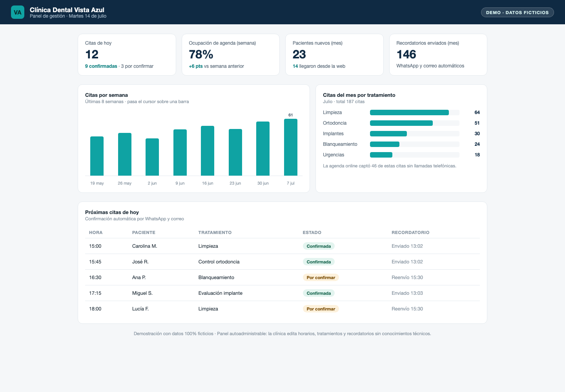Click the ESTADO column header
The height and width of the screenshot is (392, 565).
(312, 232)
